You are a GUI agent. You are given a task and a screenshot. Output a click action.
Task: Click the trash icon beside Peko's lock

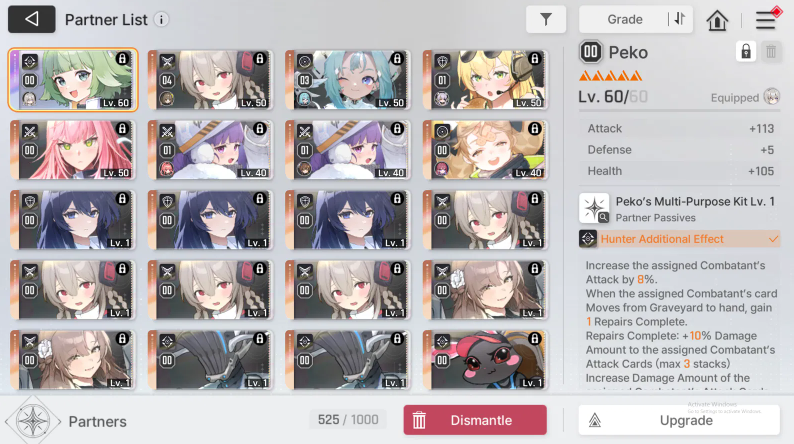771,52
